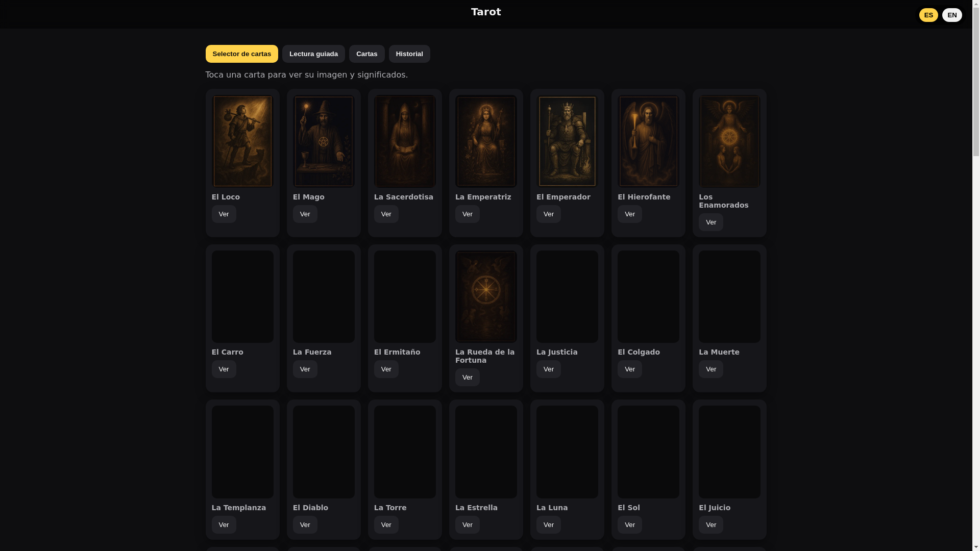
Task: Click Ver under El Colgado
Action: (629, 369)
